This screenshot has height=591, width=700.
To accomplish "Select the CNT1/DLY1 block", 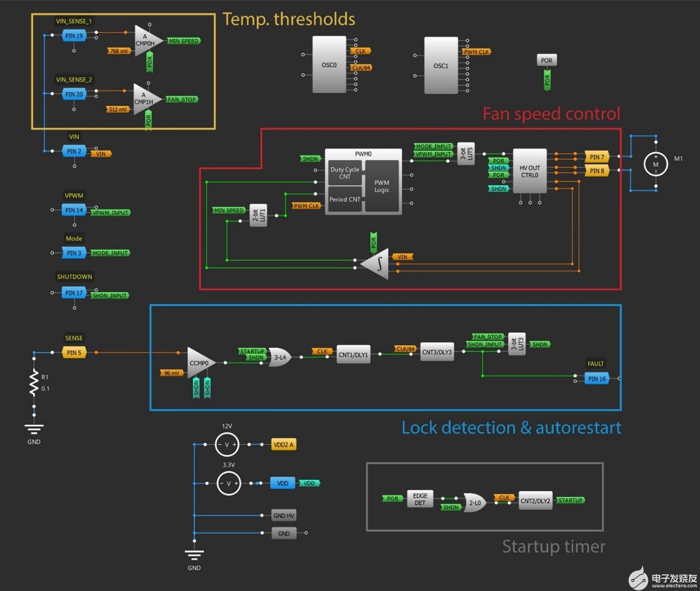I will 353,355.
